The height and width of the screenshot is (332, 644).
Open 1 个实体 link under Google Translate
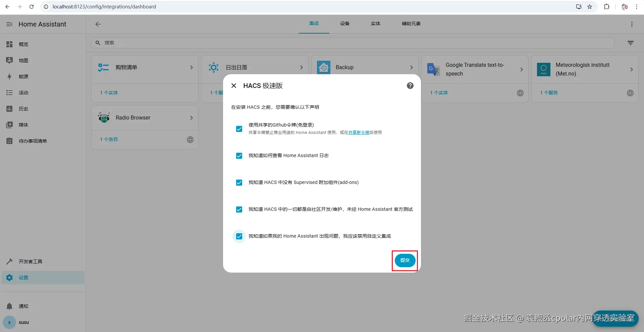point(439,93)
